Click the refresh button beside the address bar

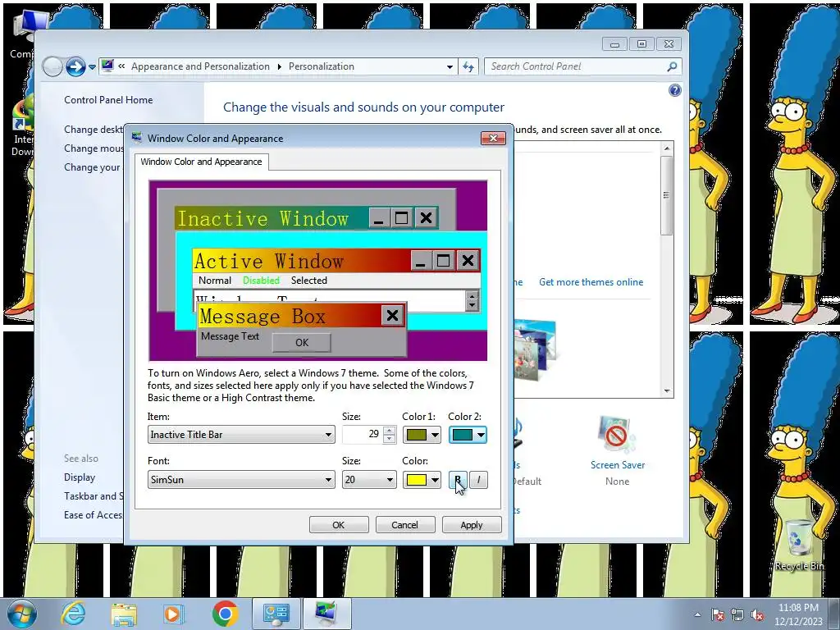click(468, 66)
